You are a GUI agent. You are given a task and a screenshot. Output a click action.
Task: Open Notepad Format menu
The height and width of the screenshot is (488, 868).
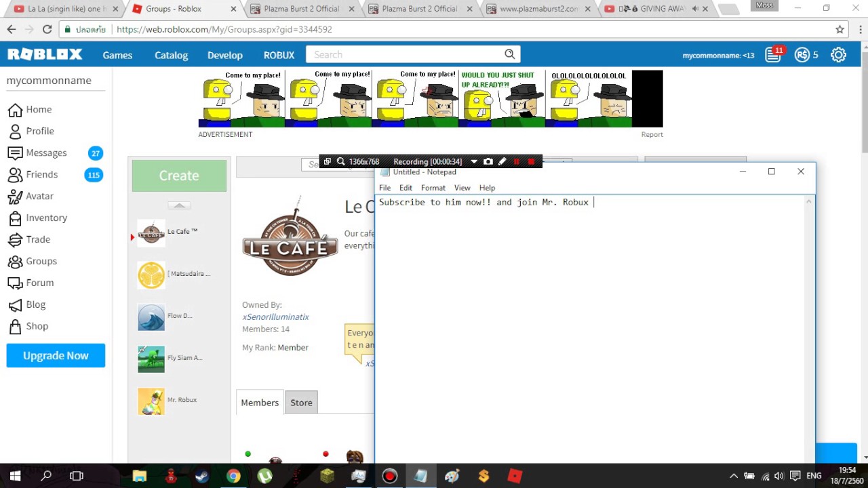click(x=433, y=188)
